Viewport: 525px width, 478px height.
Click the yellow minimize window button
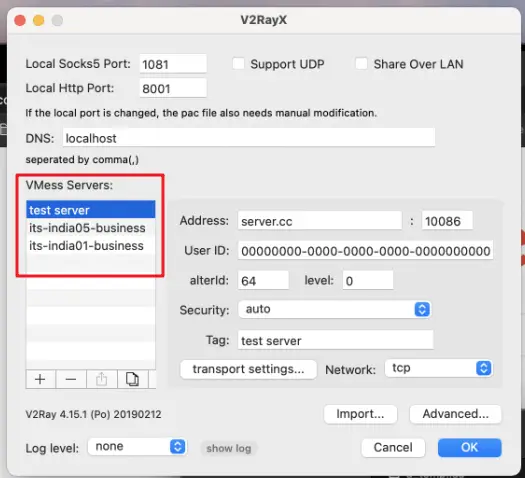pos(39,20)
